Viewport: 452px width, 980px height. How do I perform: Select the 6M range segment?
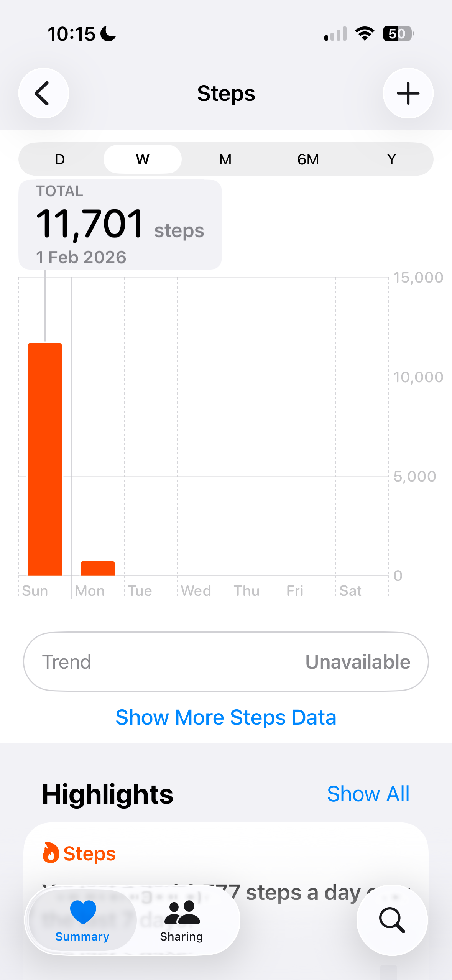point(308,159)
